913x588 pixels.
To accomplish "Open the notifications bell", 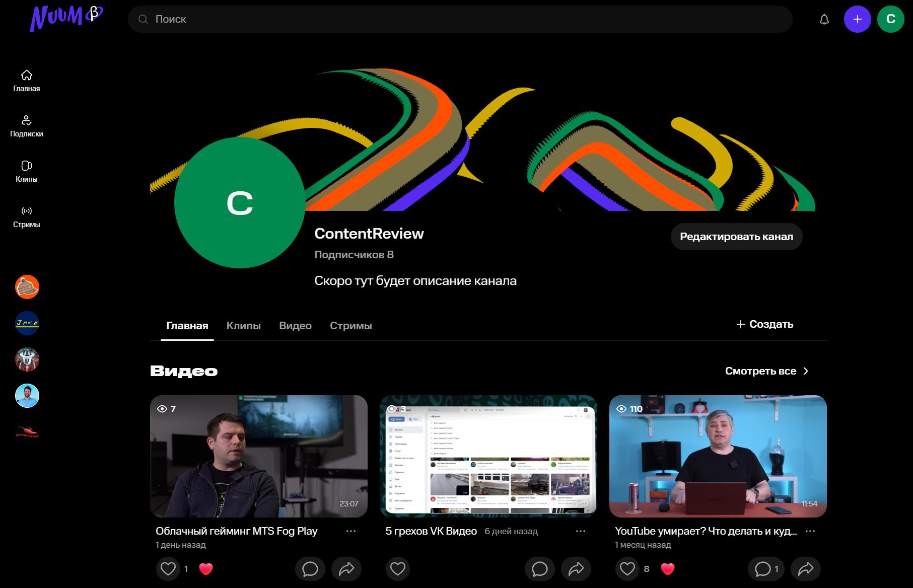I will click(824, 19).
